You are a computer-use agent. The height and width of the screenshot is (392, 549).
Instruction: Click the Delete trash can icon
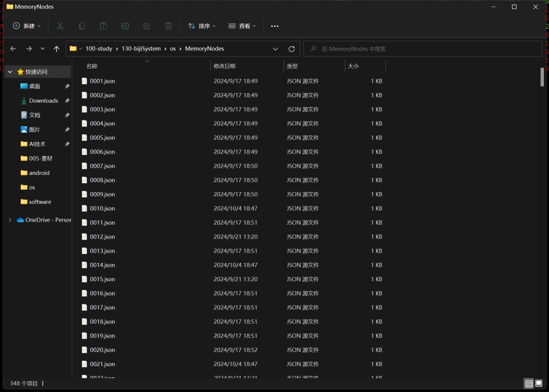coord(169,26)
